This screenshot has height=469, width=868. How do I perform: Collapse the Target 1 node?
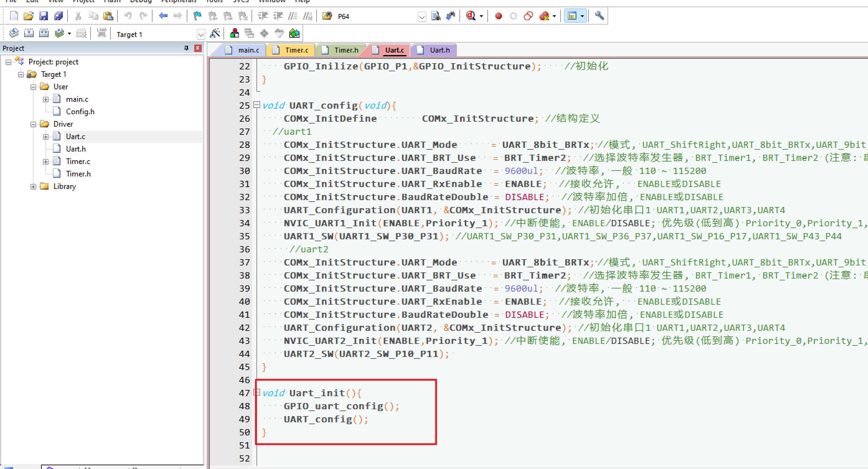(21, 74)
